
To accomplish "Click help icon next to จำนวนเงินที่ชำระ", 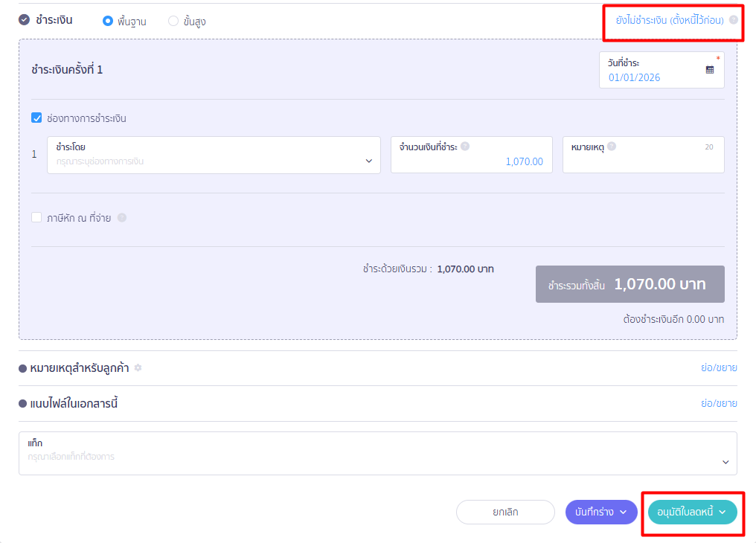I will coord(465,147).
